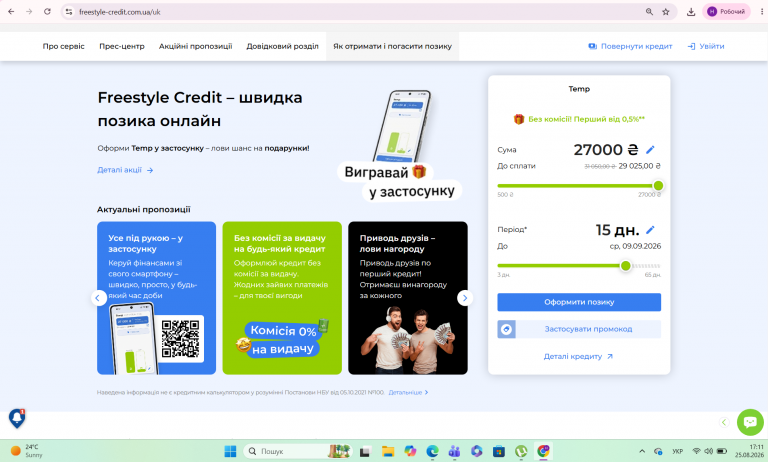Open Task View on taskbar
768x462 pixels.
click(x=365, y=451)
